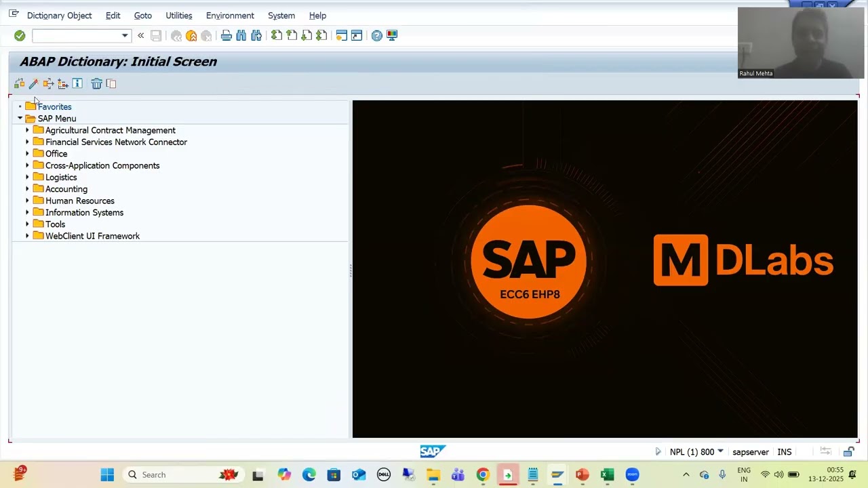Viewport: 868px width, 488px height.
Task: Collapse the SAP Menu tree node
Action: (20, 119)
